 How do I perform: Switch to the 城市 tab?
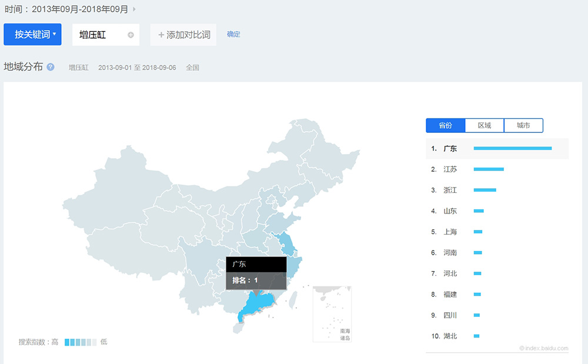[x=523, y=125]
